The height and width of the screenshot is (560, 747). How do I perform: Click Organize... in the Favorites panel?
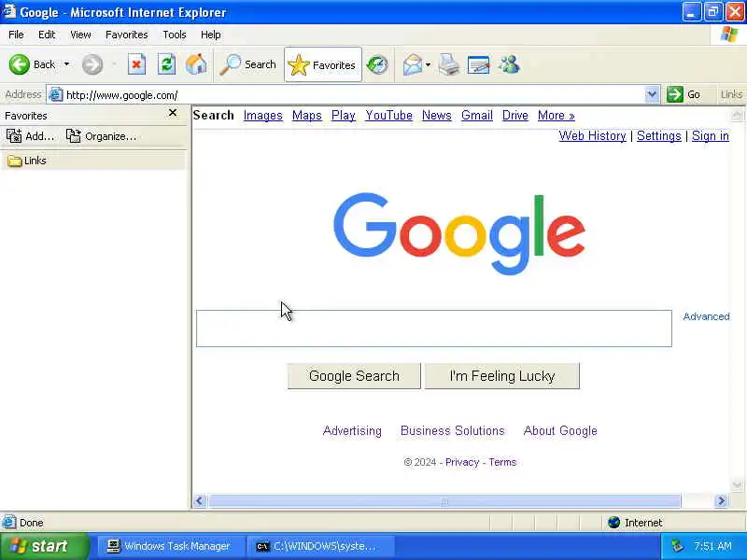101,136
